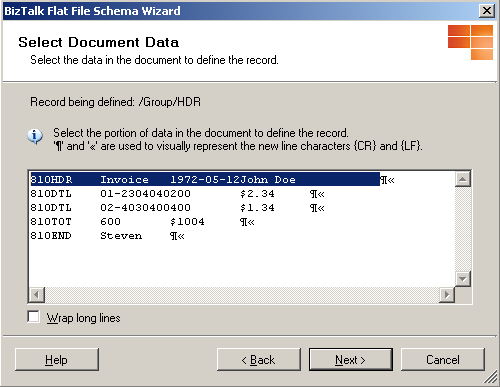The height and width of the screenshot is (387, 500).
Task: Close the BizTalk wizard window
Action: tap(487, 11)
